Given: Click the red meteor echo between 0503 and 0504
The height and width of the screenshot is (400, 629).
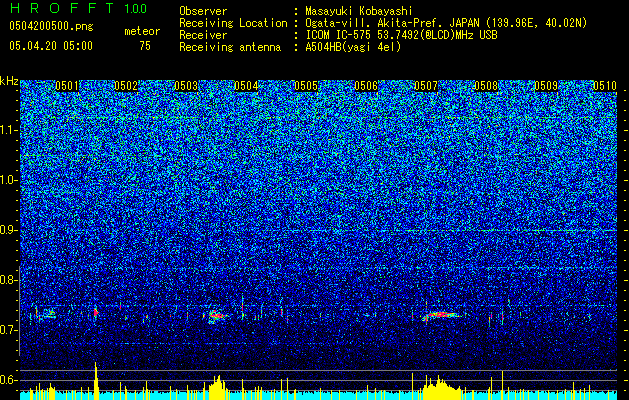Looking at the screenshot, I should [217, 315].
